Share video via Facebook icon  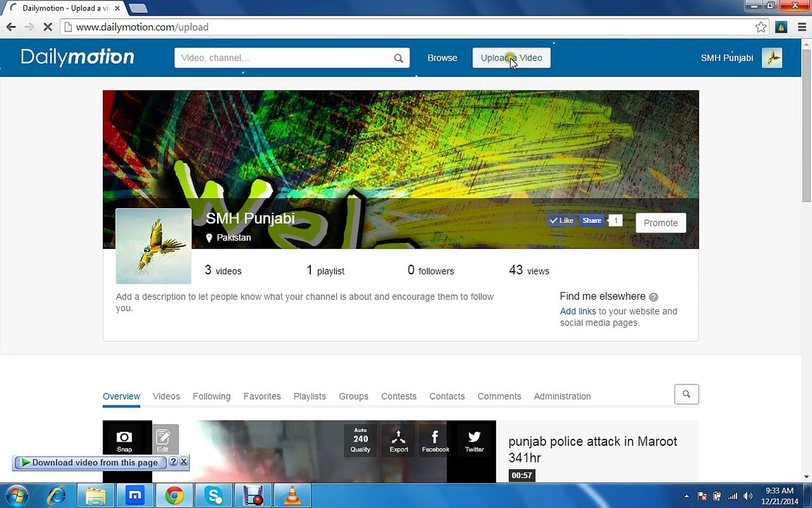(x=435, y=440)
